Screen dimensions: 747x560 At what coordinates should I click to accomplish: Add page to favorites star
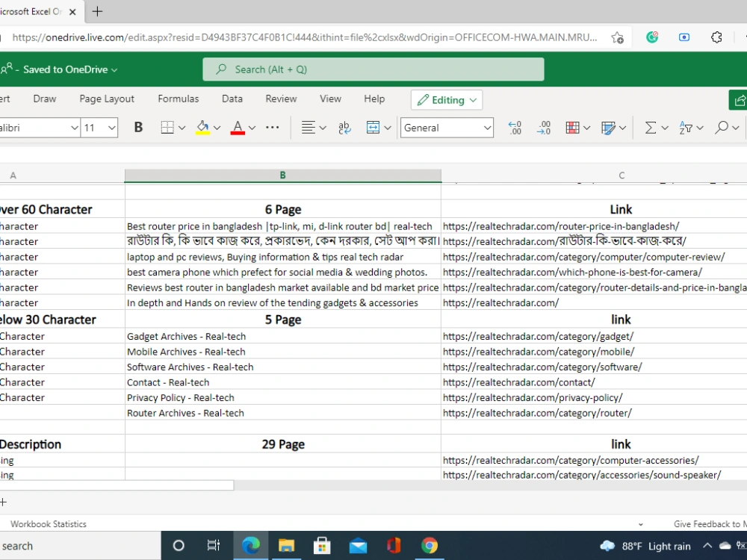618,37
